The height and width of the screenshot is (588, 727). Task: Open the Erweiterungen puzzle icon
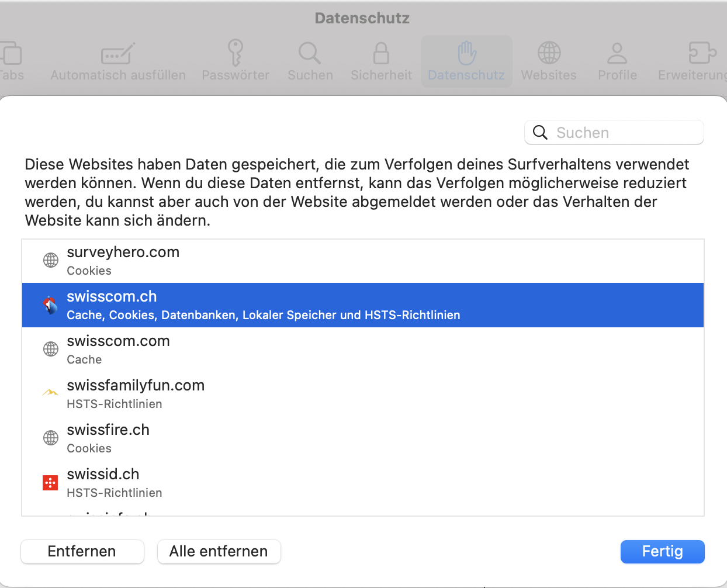tap(702, 53)
